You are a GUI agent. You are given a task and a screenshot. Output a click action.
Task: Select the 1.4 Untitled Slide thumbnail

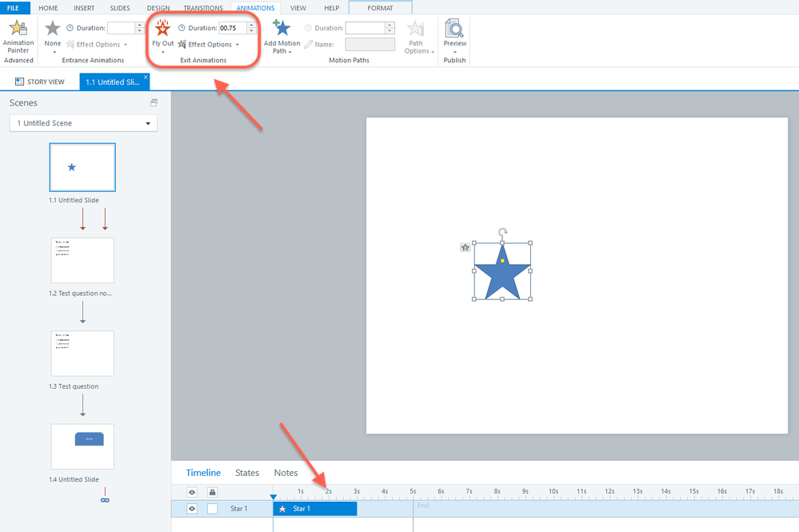82,446
